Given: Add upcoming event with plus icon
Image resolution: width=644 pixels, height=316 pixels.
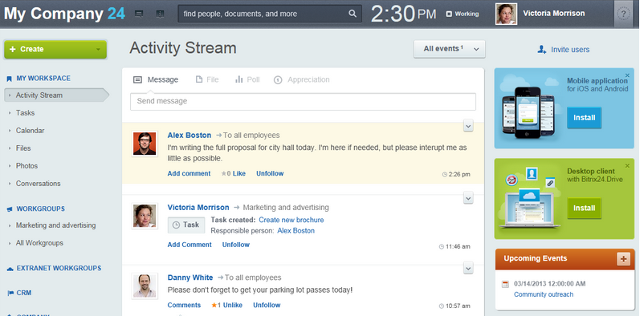Looking at the screenshot, I should (623, 259).
